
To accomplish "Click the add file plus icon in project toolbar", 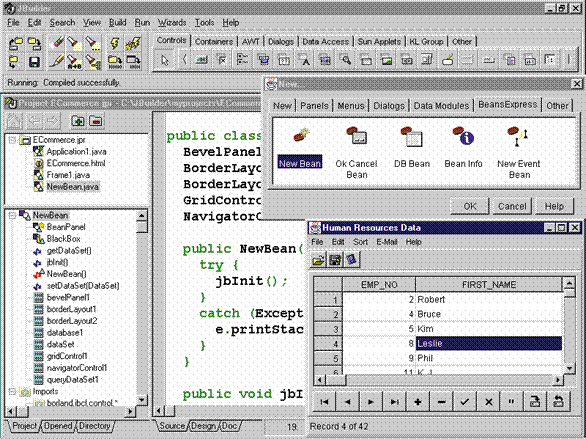I will click(78, 121).
